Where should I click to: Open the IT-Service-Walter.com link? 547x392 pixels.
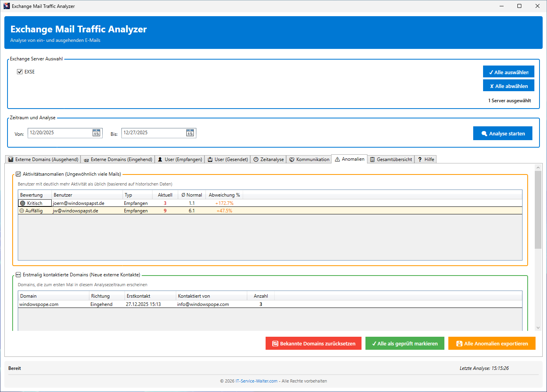click(x=256, y=381)
